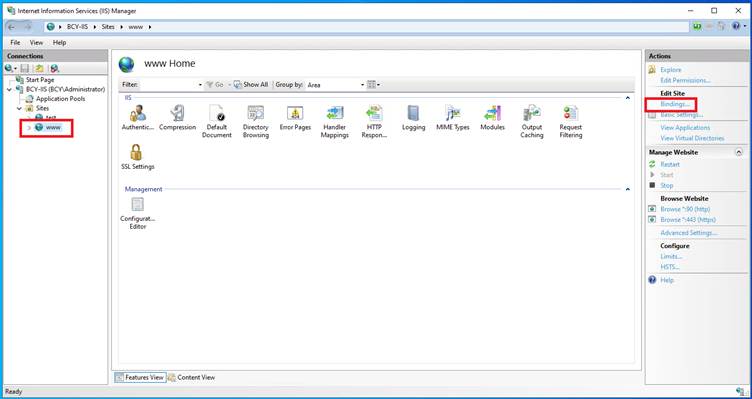
Task: Collapse the Management group section
Action: 627,189
